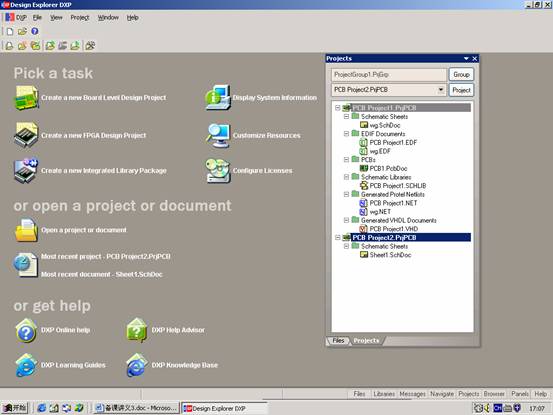Click the CH language indicator in system tray

point(498,408)
